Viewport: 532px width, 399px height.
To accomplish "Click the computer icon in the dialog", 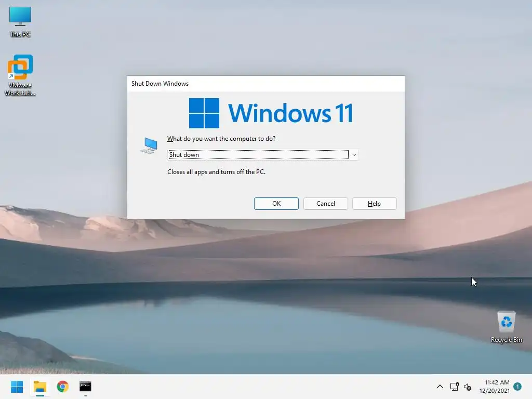I will (149, 145).
